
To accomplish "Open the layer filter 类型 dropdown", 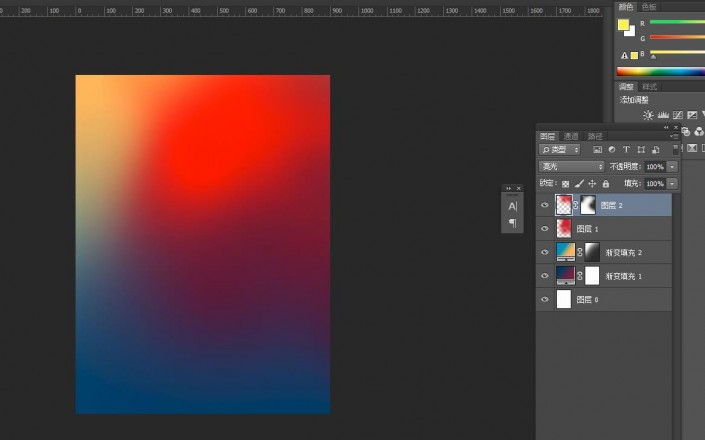I will [560, 150].
